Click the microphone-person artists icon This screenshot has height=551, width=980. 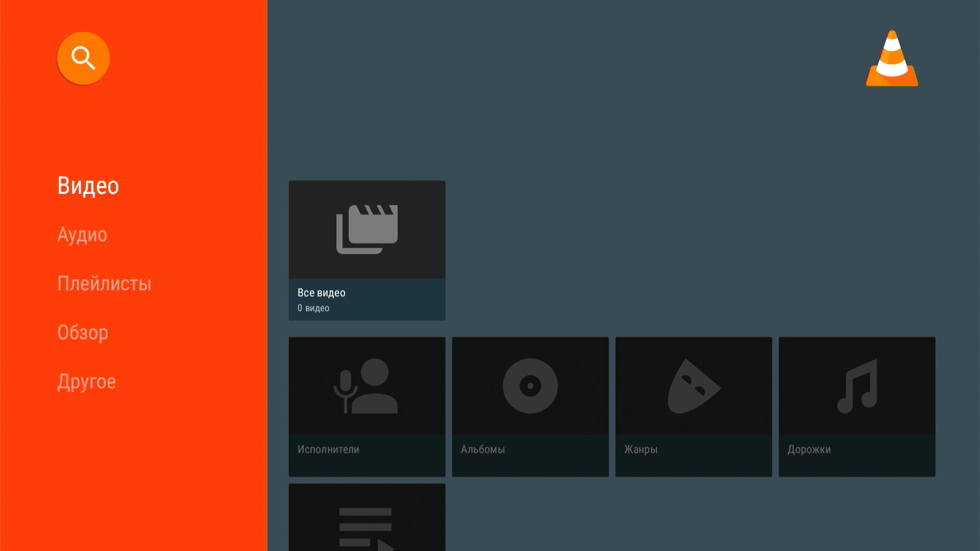tap(366, 386)
